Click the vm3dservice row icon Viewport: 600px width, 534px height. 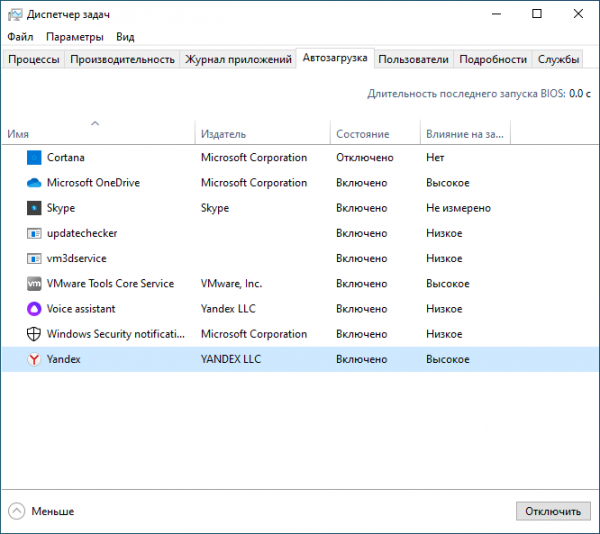[x=34, y=259]
